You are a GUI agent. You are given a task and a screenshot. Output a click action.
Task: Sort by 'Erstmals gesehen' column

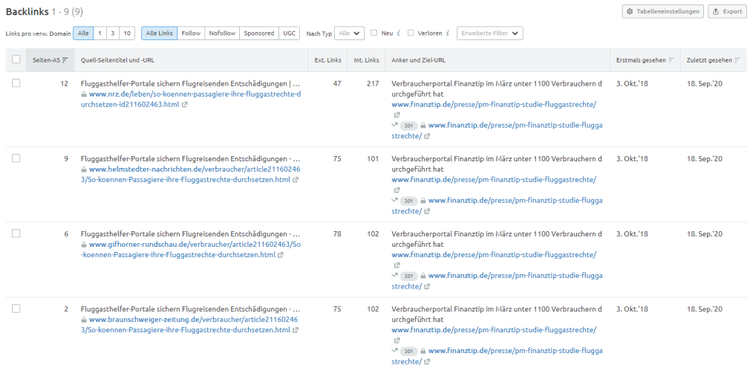(645, 60)
